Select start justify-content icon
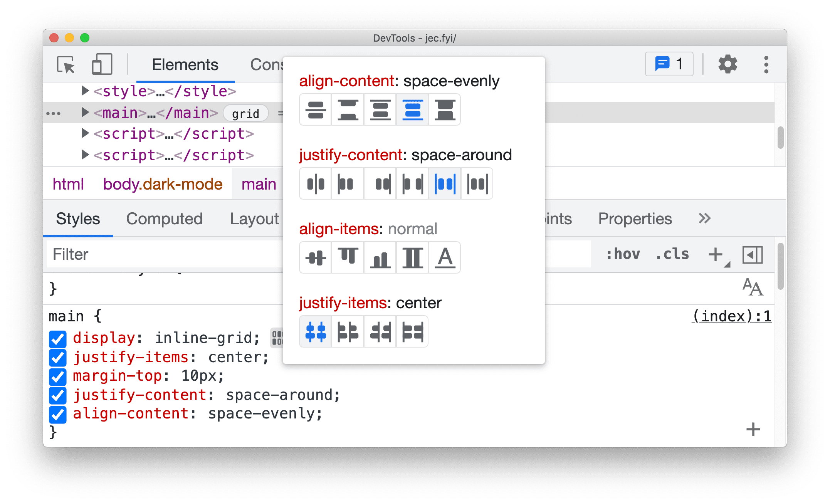The height and width of the screenshot is (504, 830). click(346, 183)
